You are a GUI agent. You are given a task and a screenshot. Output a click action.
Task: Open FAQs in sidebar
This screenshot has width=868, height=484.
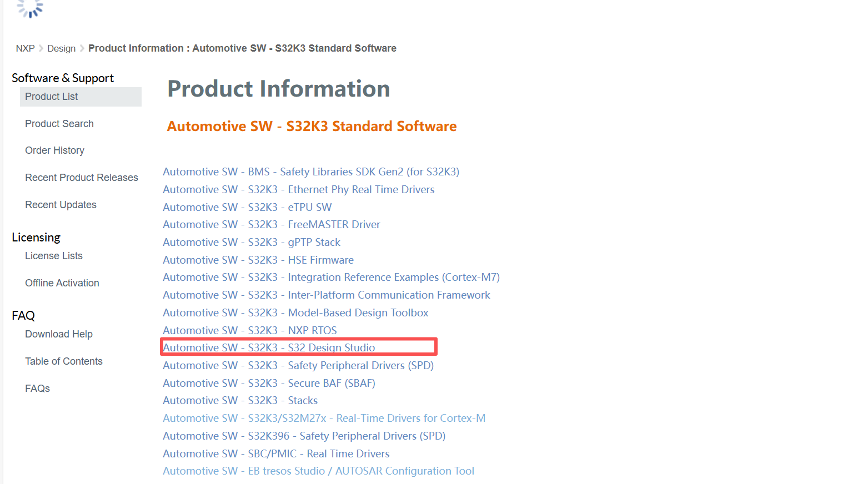[37, 389]
